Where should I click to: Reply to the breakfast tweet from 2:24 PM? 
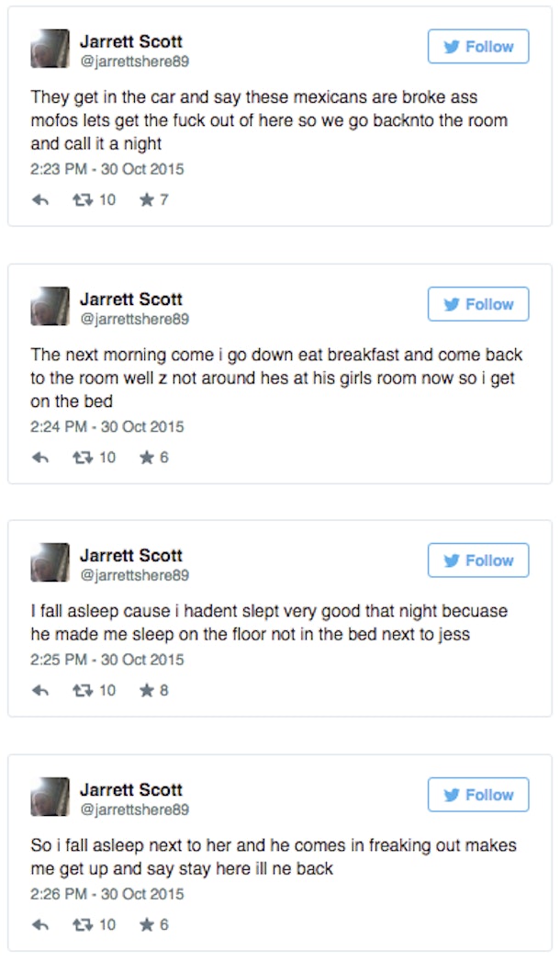pos(39,457)
